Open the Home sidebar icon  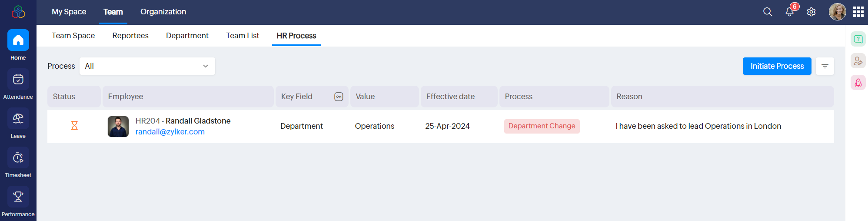point(18,40)
